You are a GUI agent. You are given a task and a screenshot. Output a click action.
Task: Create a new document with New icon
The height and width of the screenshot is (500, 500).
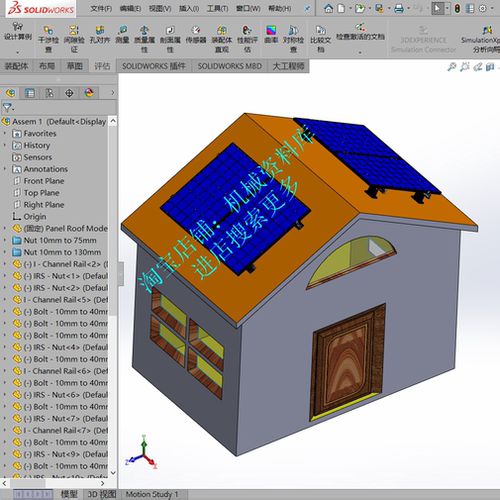click(341, 8)
